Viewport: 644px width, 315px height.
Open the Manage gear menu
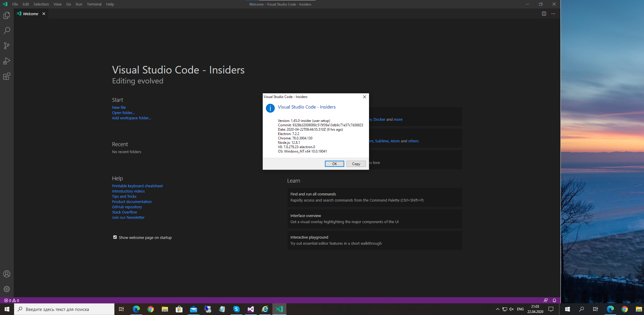[7, 289]
